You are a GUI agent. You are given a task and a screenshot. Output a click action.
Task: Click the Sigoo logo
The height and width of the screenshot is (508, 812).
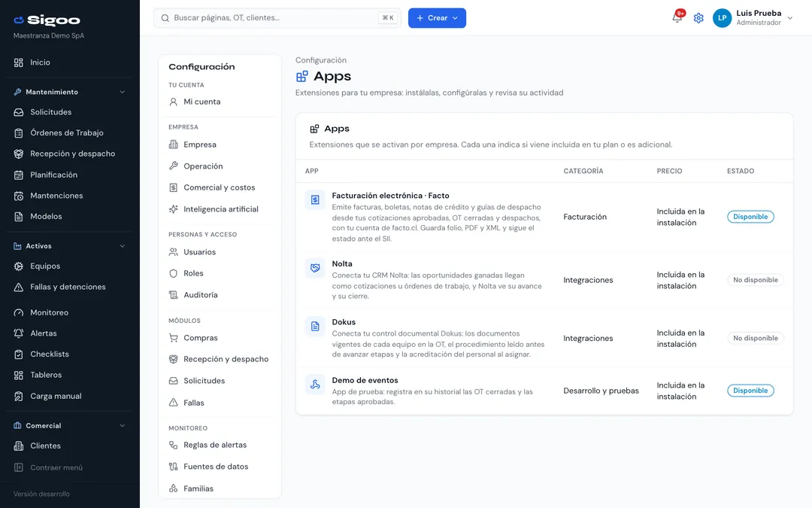point(47,20)
